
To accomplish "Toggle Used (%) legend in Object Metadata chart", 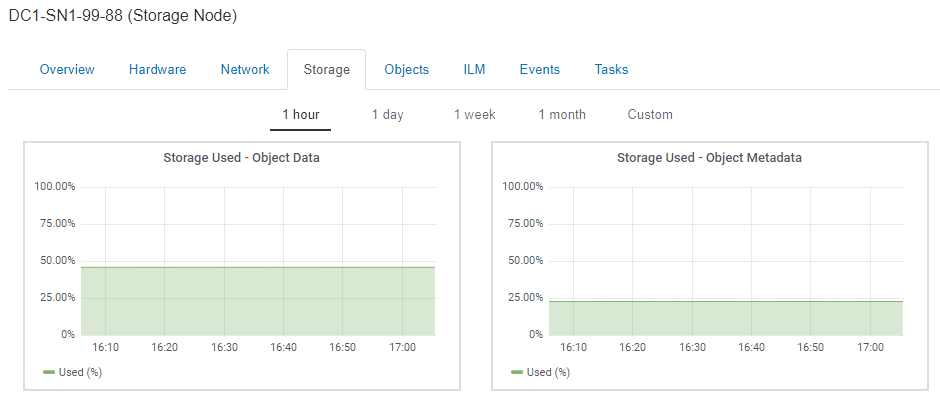I will click(x=541, y=372).
